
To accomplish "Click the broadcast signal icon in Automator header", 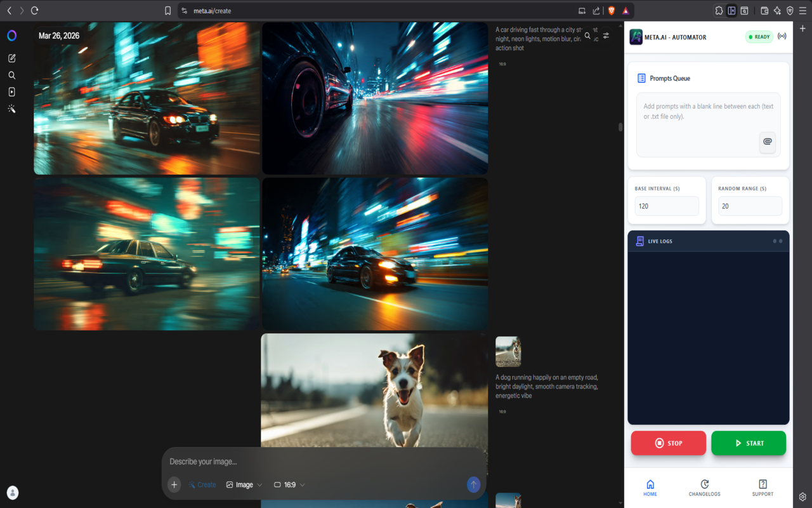I will (782, 37).
